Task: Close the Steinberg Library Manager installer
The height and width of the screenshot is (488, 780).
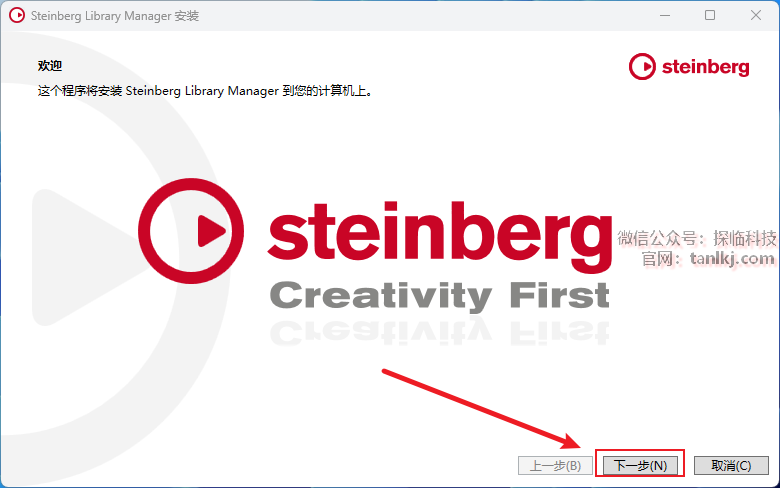Action: click(x=756, y=15)
